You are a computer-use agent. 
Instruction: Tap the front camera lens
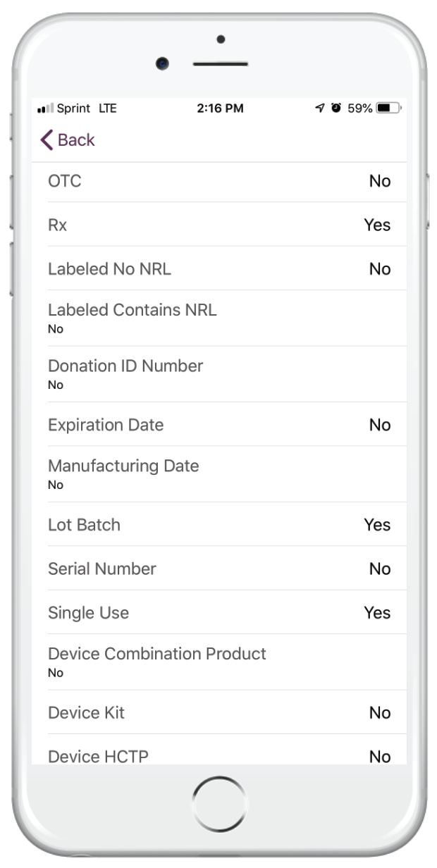[x=163, y=63]
